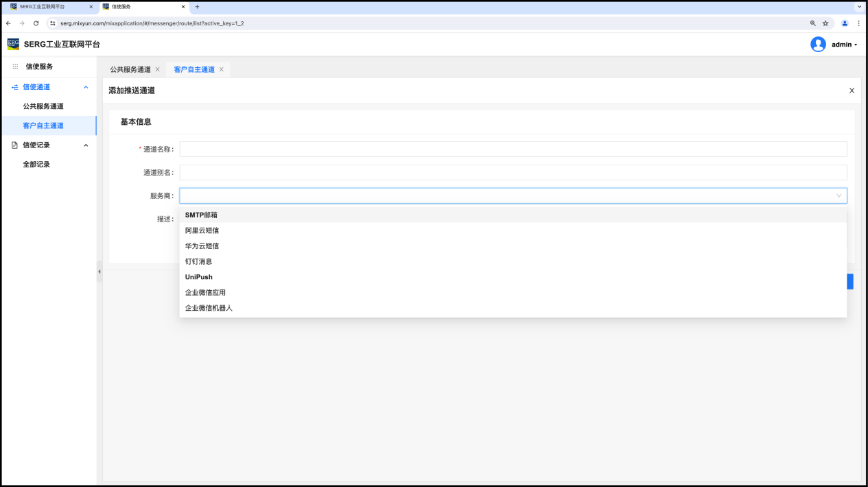Open 全部记录 in the sidebar
The image size is (868, 487).
(36, 165)
